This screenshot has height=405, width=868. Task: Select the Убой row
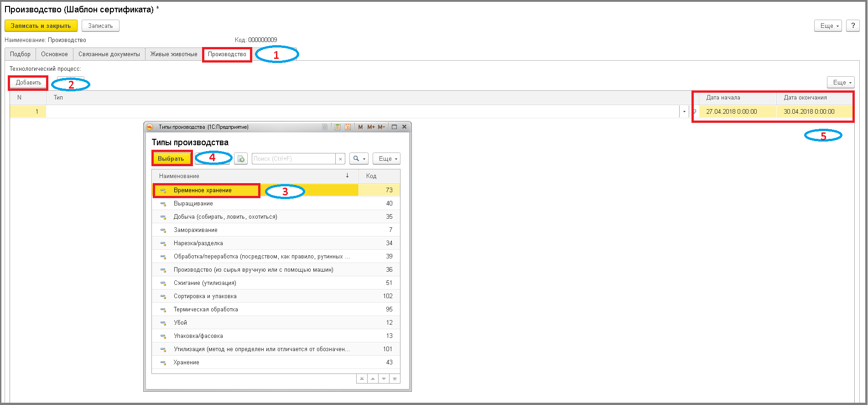tap(276, 323)
